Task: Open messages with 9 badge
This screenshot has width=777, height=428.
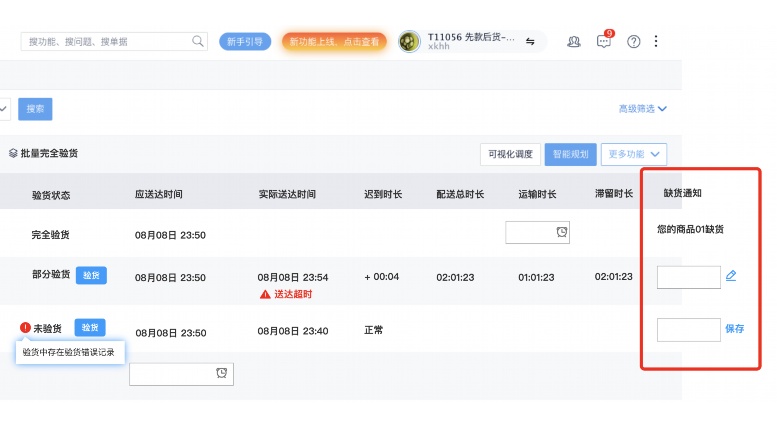Action: pyautogui.click(x=605, y=41)
